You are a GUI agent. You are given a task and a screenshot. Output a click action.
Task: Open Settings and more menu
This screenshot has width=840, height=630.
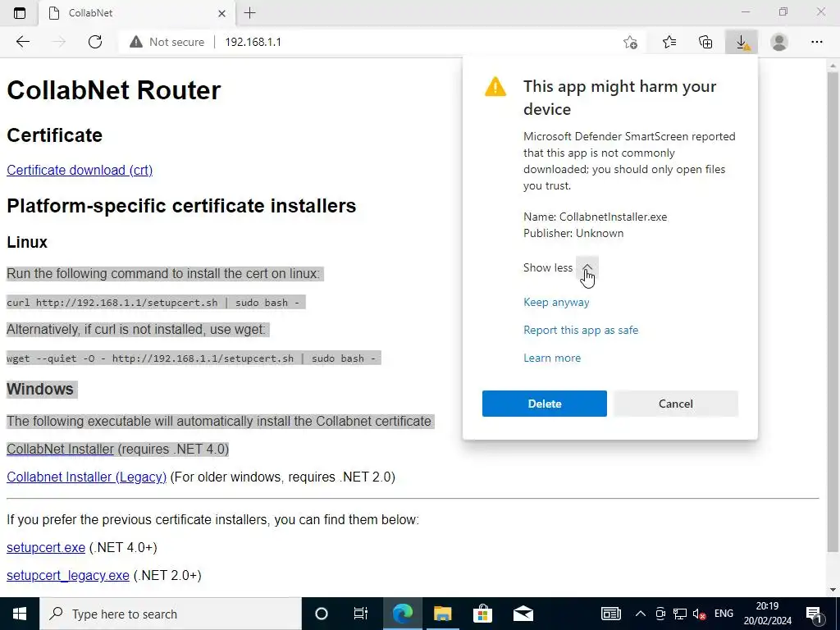pos(816,42)
